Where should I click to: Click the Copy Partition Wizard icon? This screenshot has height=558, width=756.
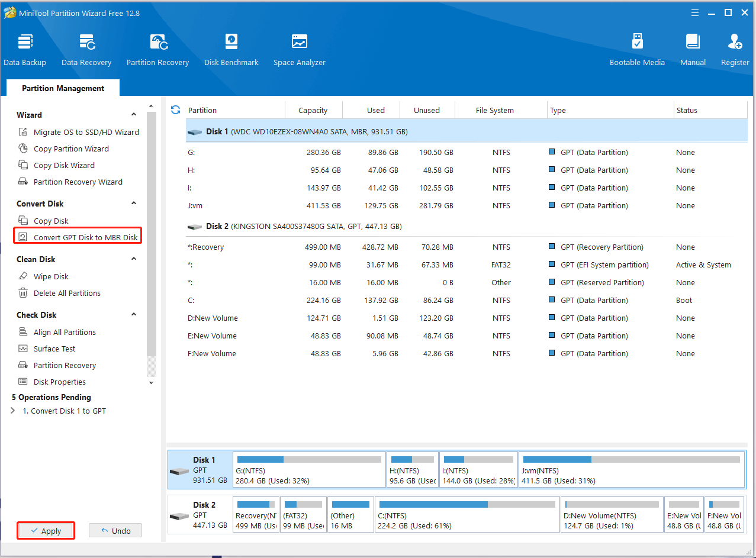click(x=23, y=149)
